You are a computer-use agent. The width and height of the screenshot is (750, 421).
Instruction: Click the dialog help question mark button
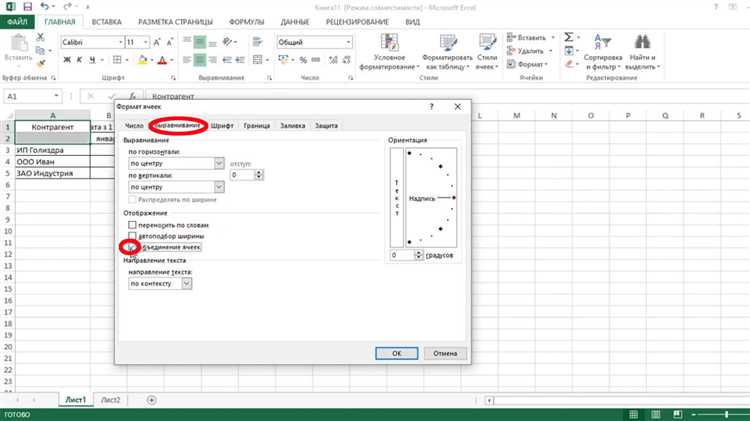[x=431, y=107]
